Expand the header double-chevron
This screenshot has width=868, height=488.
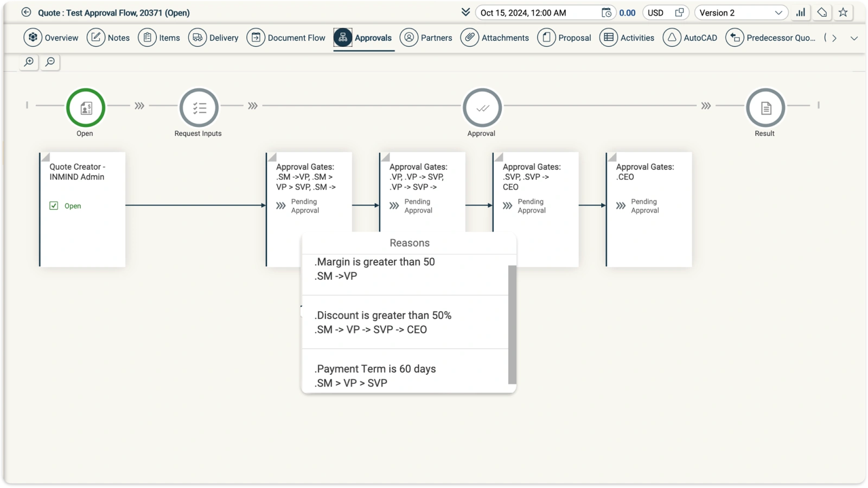point(465,12)
